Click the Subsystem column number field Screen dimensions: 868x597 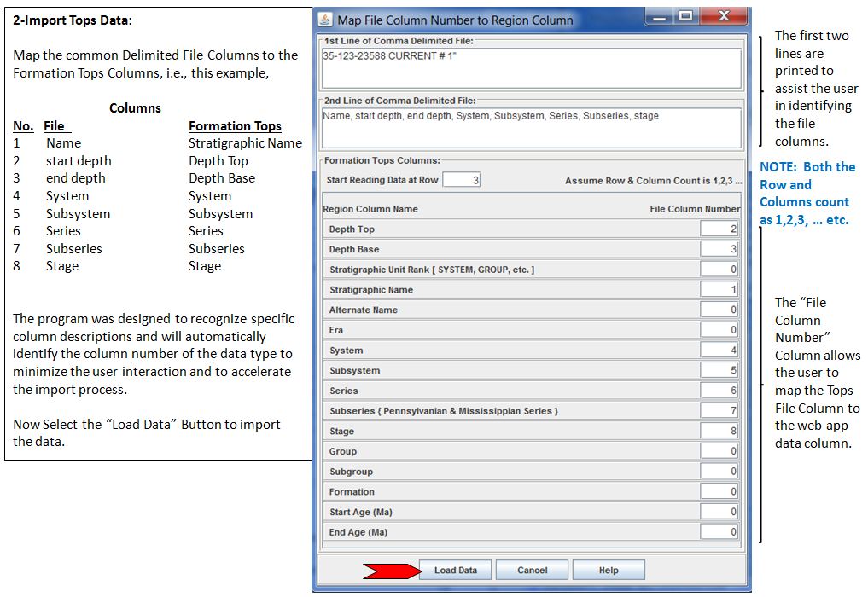[719, 370]
